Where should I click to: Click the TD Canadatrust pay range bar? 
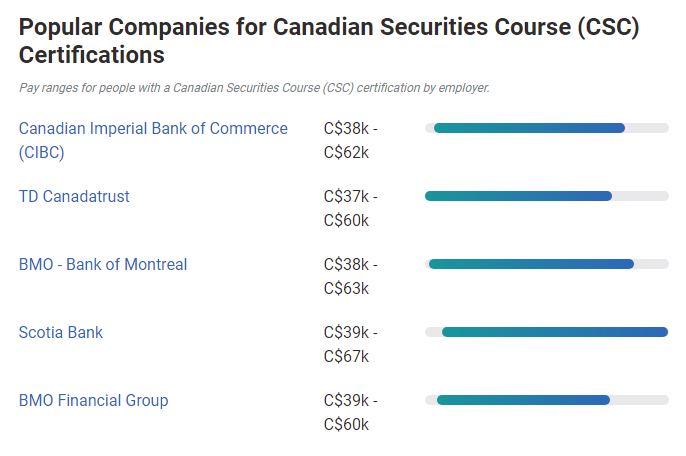click(547, 196)
